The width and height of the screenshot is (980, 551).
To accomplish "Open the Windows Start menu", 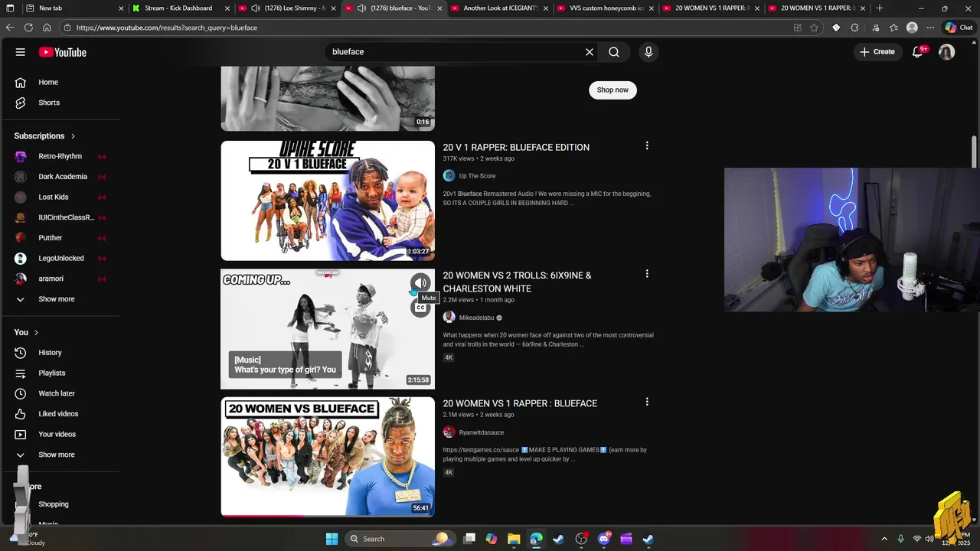I will coord(332,539).
